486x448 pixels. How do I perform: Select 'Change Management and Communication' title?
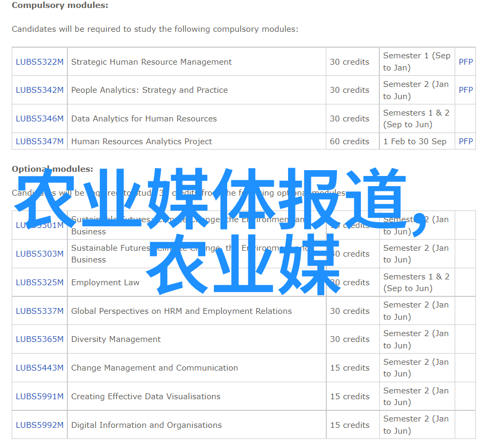[155, 368]
